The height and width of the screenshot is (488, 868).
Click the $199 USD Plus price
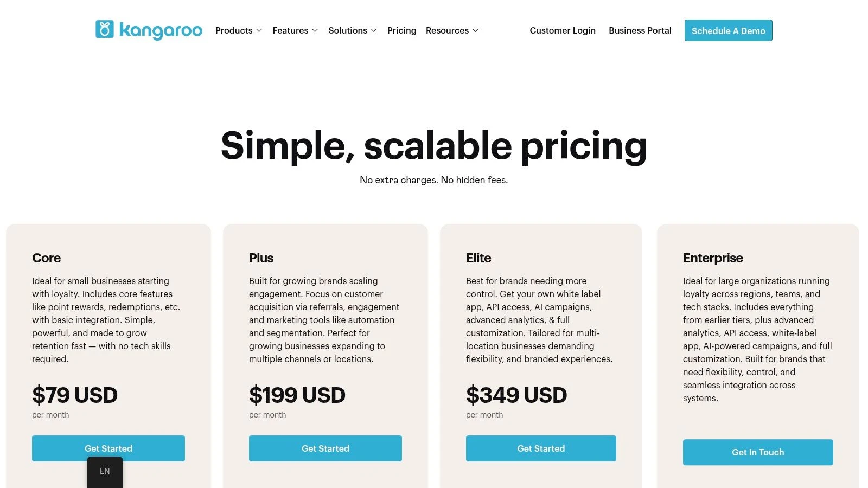(297, 395)
